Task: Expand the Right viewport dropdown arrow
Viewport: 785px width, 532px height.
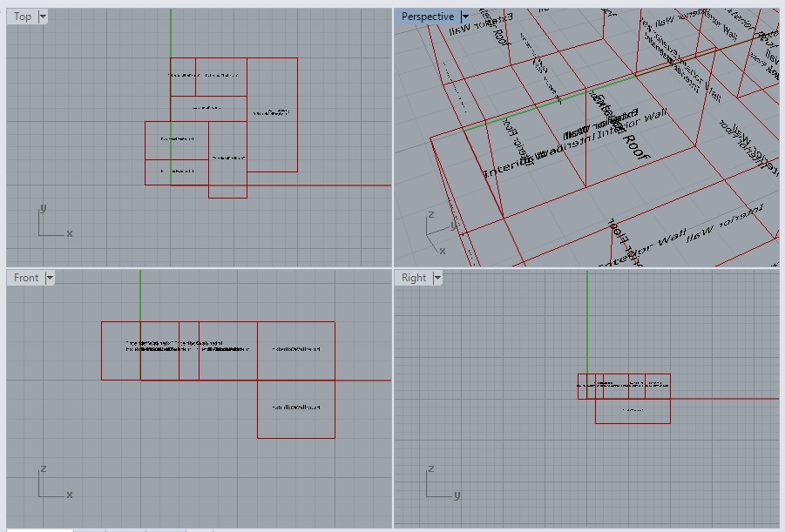Action: (437, 278)
